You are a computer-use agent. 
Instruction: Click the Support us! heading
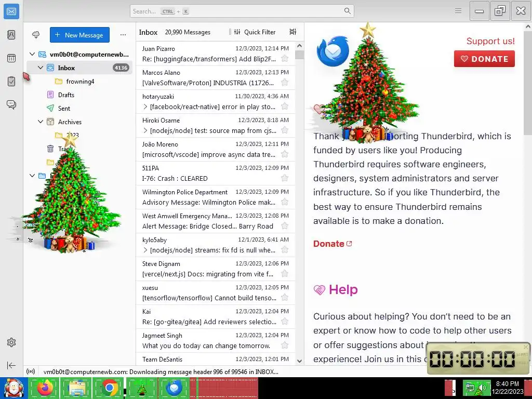[490, 41]
